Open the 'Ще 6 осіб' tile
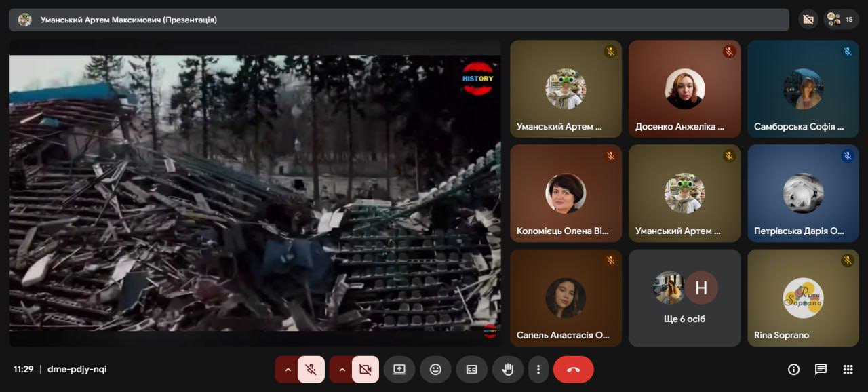 (684, 298)
